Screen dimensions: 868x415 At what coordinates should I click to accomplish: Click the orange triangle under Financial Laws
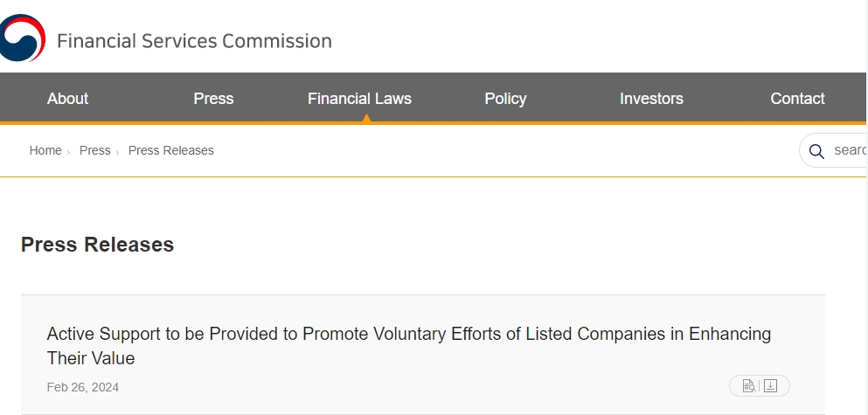pos(366,118)
